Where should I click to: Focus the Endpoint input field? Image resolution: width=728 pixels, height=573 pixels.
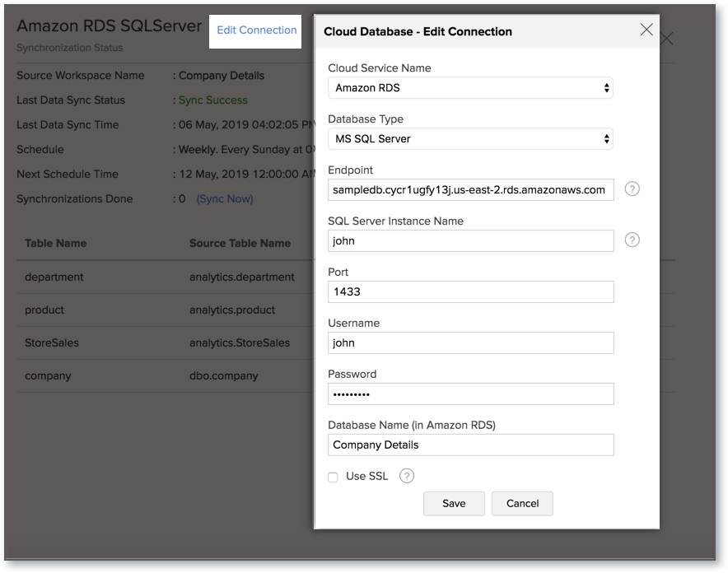coord(471,189)
